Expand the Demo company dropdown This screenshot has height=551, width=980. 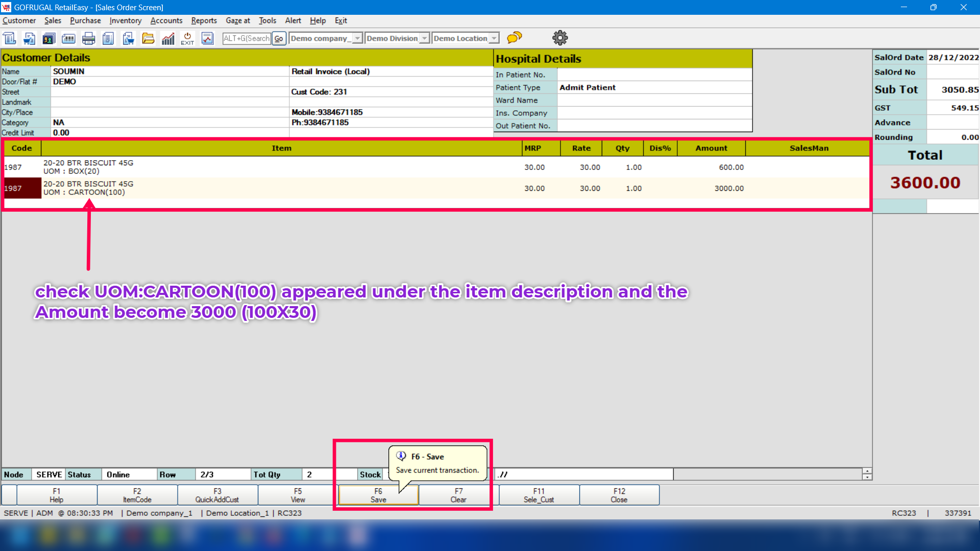pyautogui.click(x=357, y=38)
